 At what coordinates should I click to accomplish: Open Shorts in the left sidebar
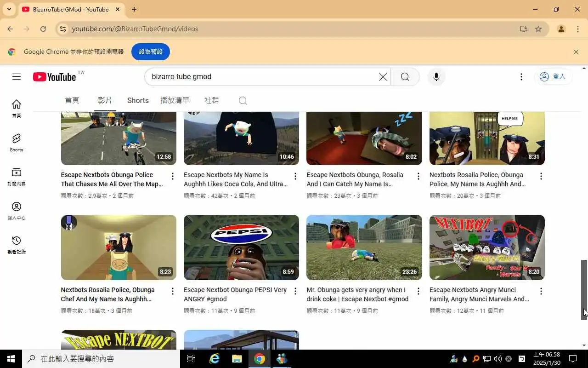click(x=17, y=143)
